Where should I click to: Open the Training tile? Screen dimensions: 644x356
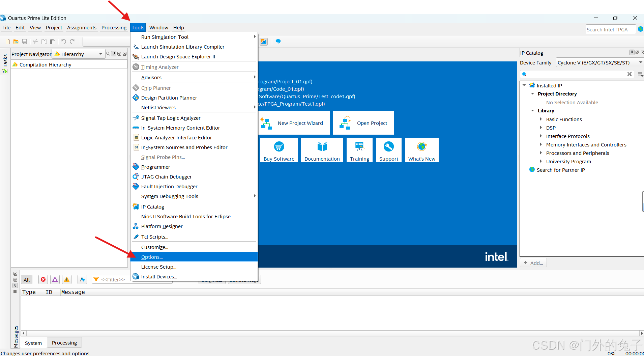[359, 150]
